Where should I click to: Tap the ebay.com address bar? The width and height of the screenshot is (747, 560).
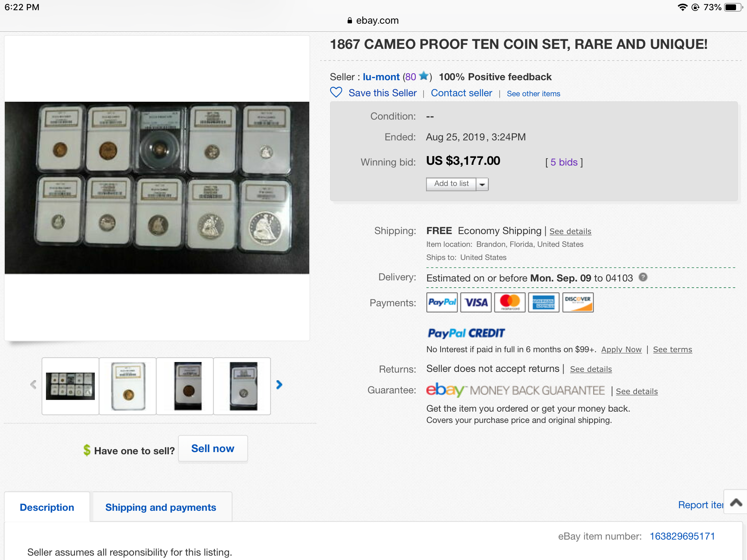(373, 20)
